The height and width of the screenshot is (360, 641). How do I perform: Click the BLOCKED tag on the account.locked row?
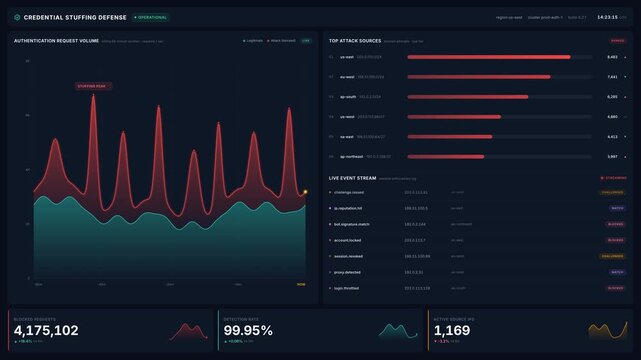(615, 240)
